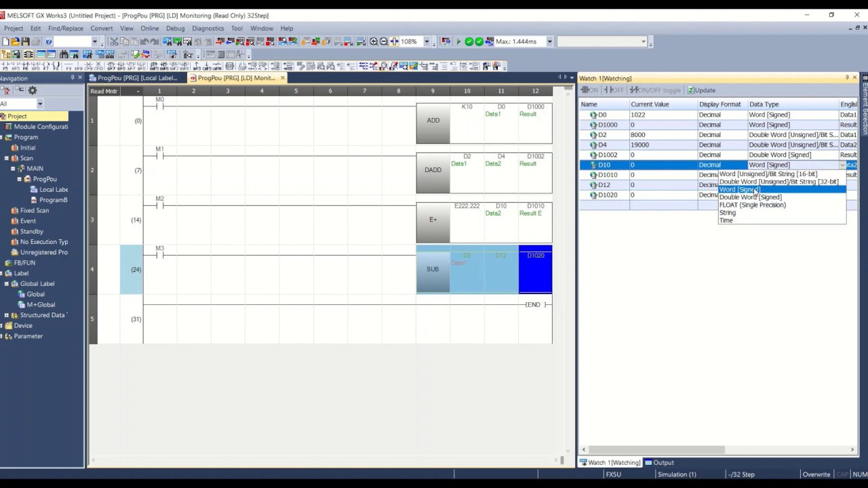This screenshot has width=868, height=488.
Task: Pin the Navigation panel
Action: click(x=73, y=78)
